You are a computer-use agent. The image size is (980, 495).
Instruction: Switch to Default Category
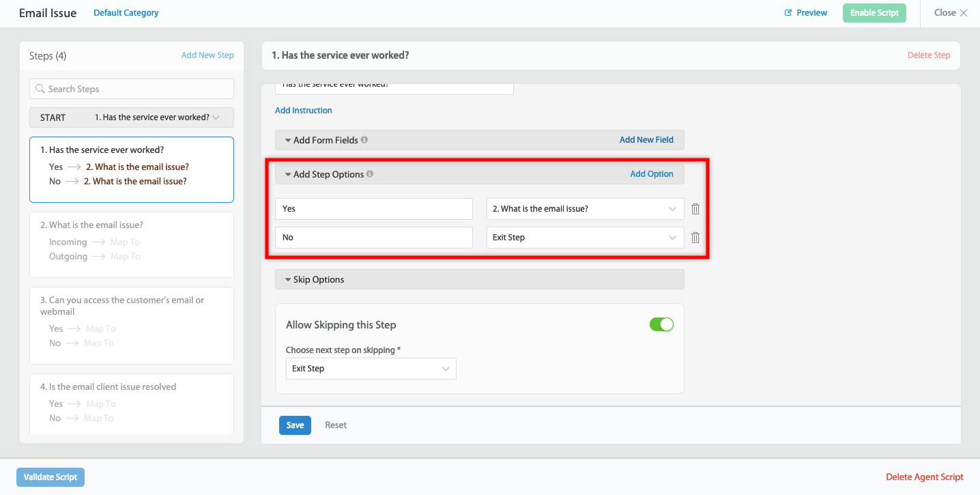[126, 12]
